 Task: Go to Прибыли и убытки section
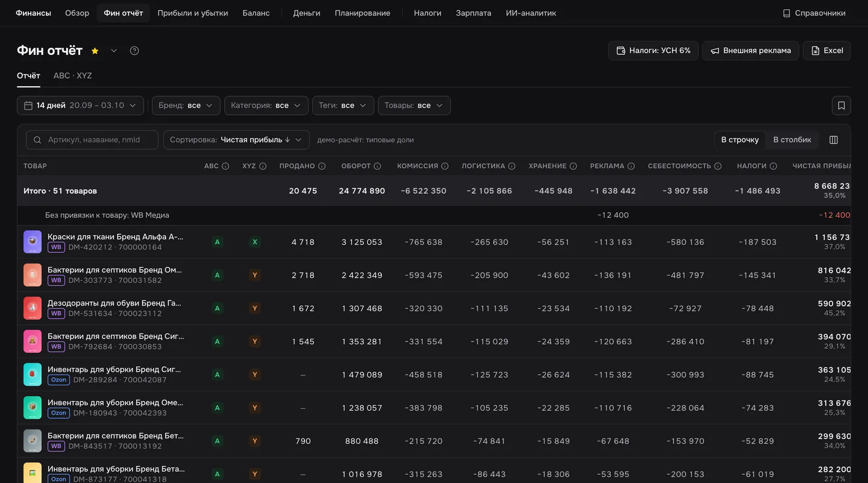point(193,13)
